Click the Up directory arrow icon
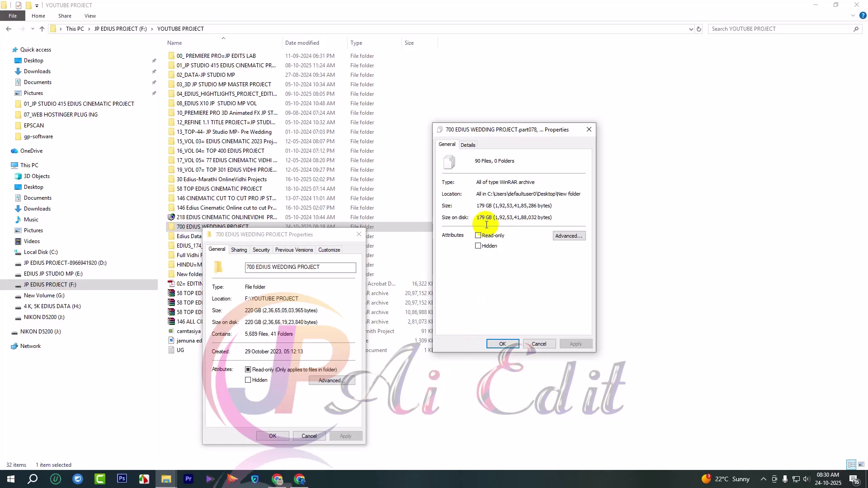868x488 pixels. pos(42,29)
